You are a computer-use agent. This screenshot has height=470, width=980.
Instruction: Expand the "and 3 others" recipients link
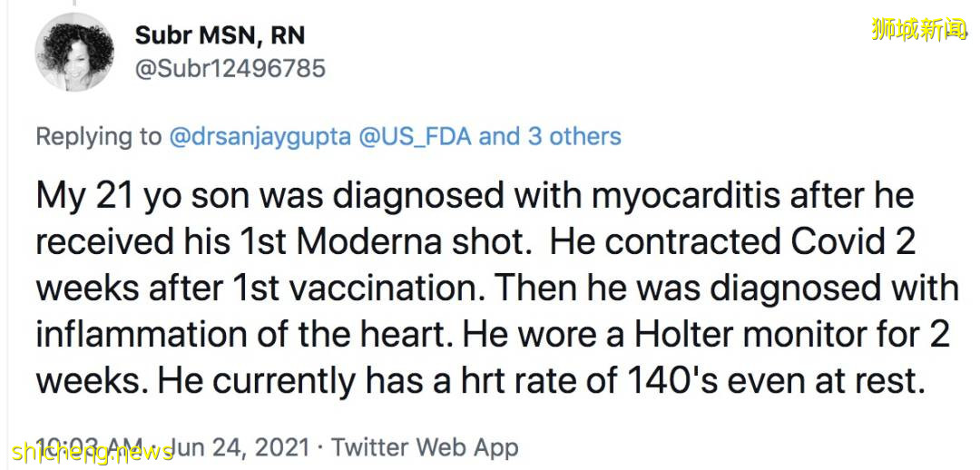[550, 137]
